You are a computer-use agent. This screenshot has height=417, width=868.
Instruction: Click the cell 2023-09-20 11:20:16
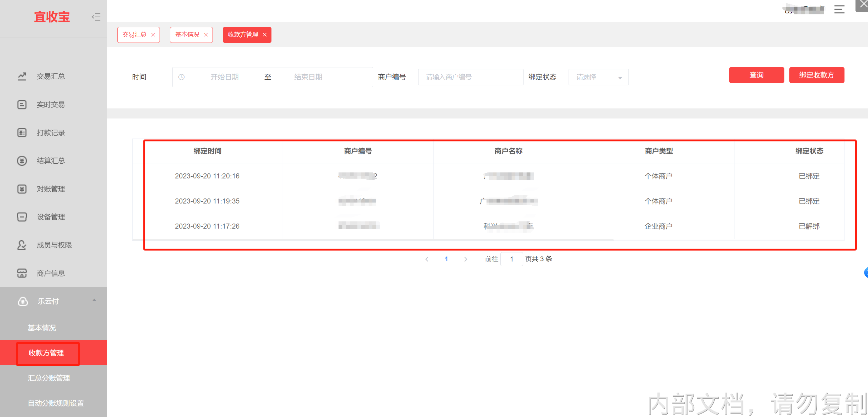click(207, 176)
